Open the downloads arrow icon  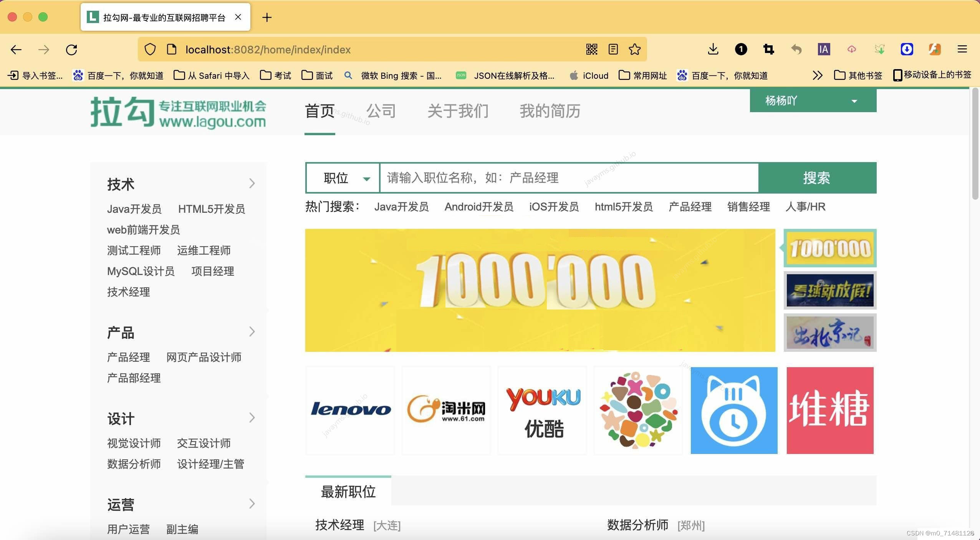coord(713,49)
